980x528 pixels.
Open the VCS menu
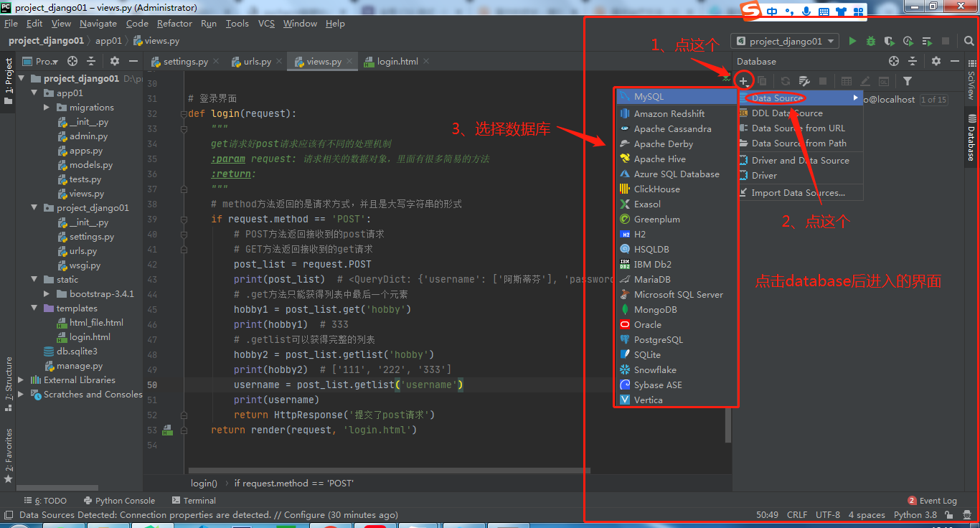coord(266,24)
